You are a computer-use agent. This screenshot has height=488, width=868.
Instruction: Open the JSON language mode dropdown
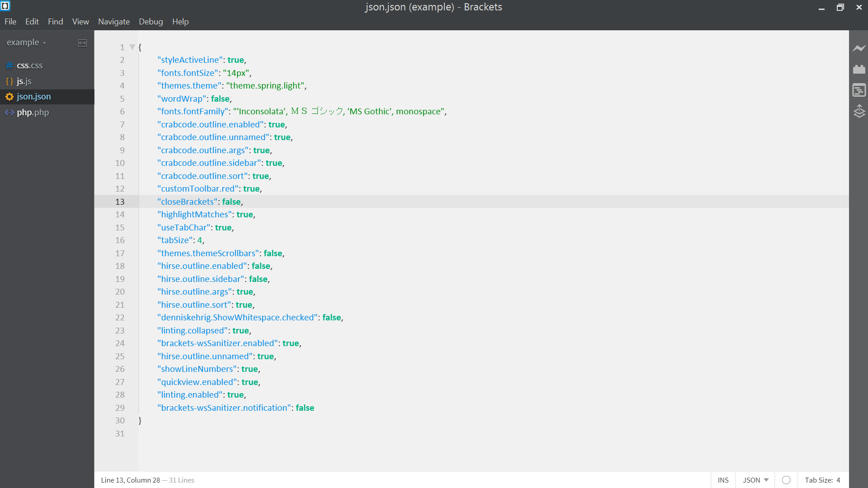pyautogui.click(x=754, y=480)
